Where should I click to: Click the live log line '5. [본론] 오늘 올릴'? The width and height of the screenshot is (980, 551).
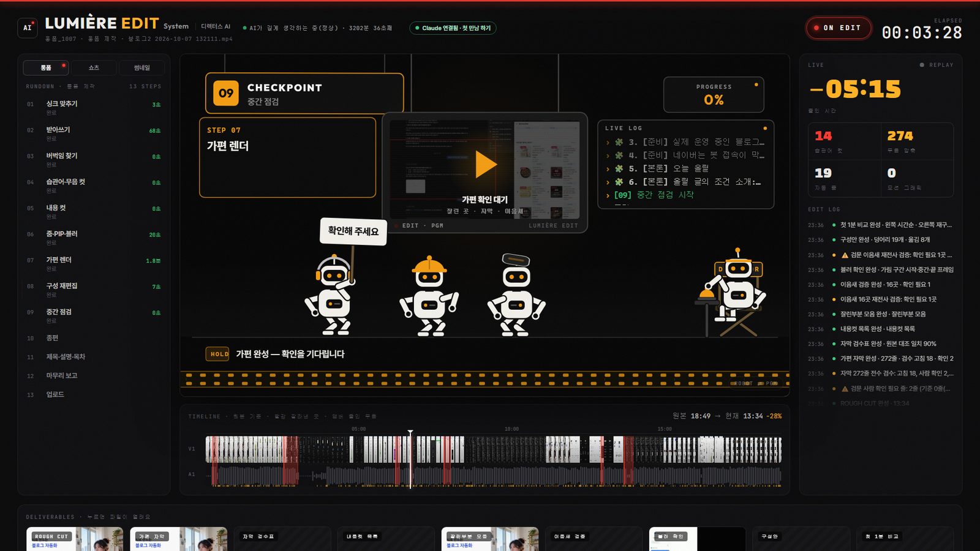[x=657, y=168]
